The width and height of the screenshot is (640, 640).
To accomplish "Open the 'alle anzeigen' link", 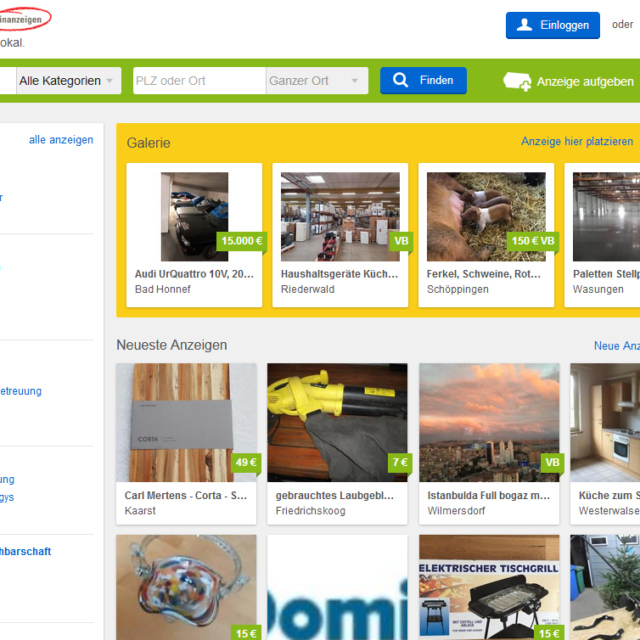I will point(61,140).
